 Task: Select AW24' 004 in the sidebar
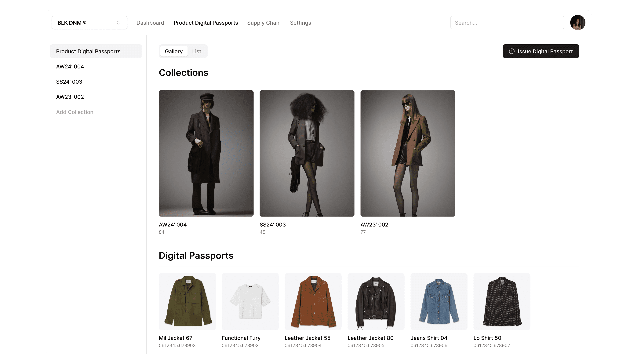pos(70,67)
